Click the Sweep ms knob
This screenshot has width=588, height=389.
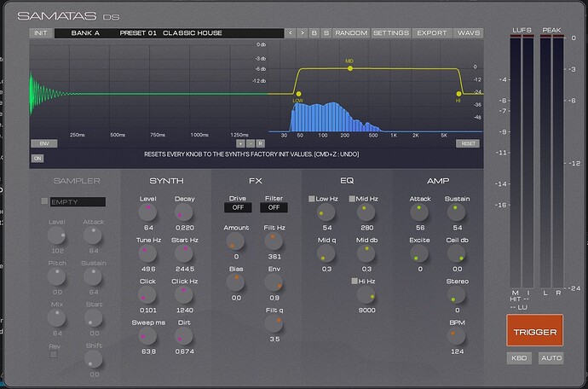(x=147, y=336)
